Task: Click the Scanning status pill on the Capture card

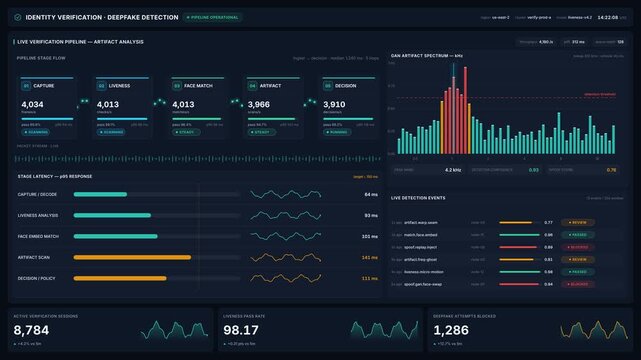Action: 36,132
